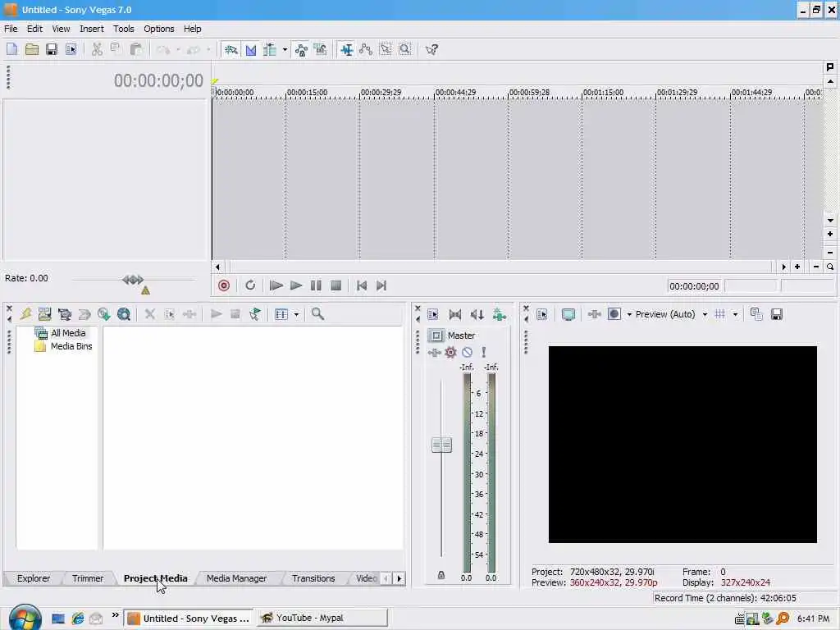
Task: Click the Master volume fader handle
Action: 441,445
